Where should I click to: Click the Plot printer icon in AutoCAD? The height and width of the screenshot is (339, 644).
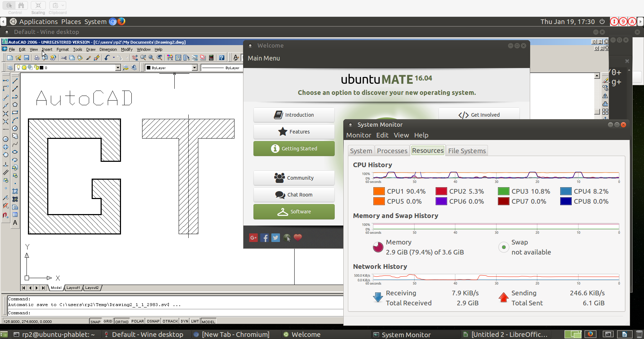(37, 58)
